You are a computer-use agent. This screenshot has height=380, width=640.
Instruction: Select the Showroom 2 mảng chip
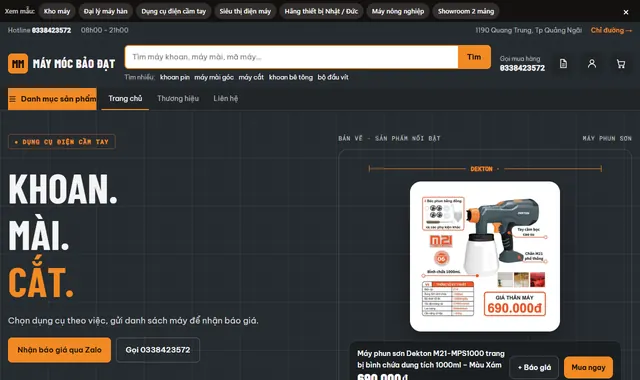(466, 11)
